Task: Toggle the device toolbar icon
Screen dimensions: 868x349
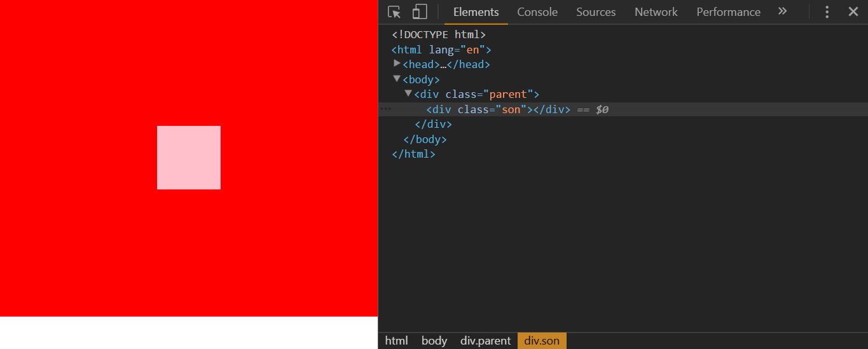Action: coord(419,12)
